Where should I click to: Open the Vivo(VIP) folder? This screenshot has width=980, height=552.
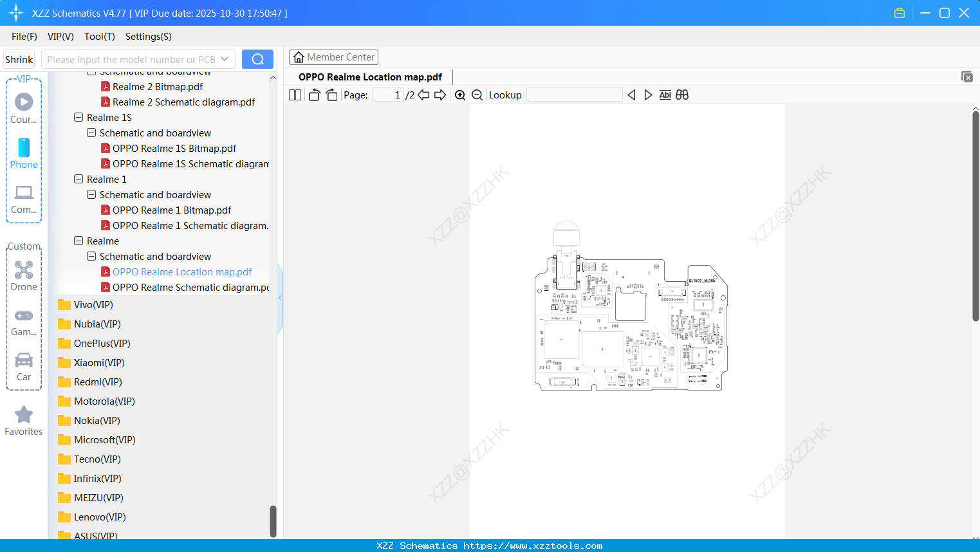pos(86,305)
